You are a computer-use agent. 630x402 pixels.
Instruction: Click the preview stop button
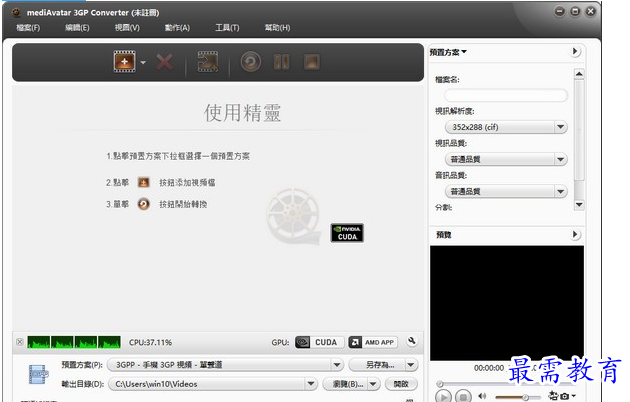463,397
